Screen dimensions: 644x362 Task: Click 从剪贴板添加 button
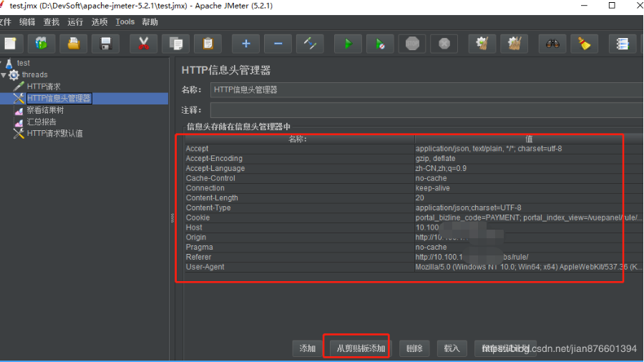pos(361,348)
